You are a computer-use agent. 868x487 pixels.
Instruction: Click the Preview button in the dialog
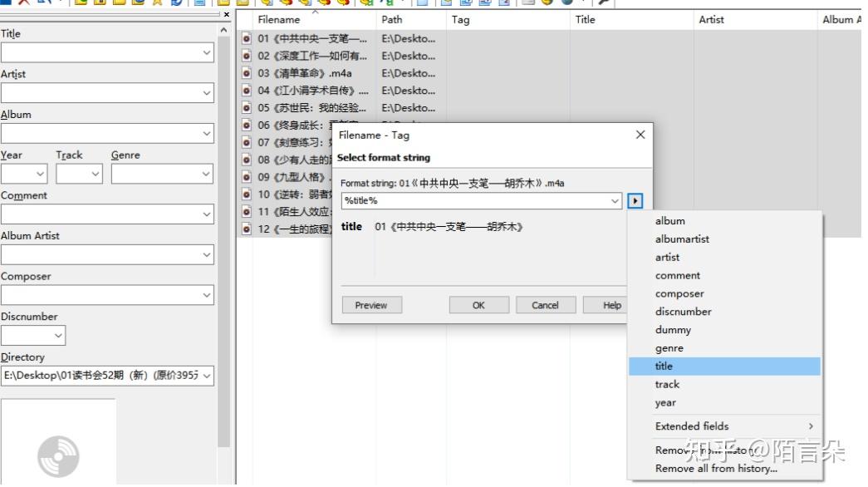pos(371,304)
